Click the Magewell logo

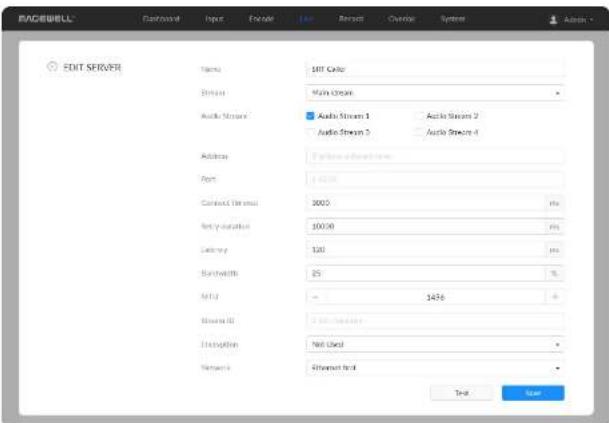click(46, 19)
